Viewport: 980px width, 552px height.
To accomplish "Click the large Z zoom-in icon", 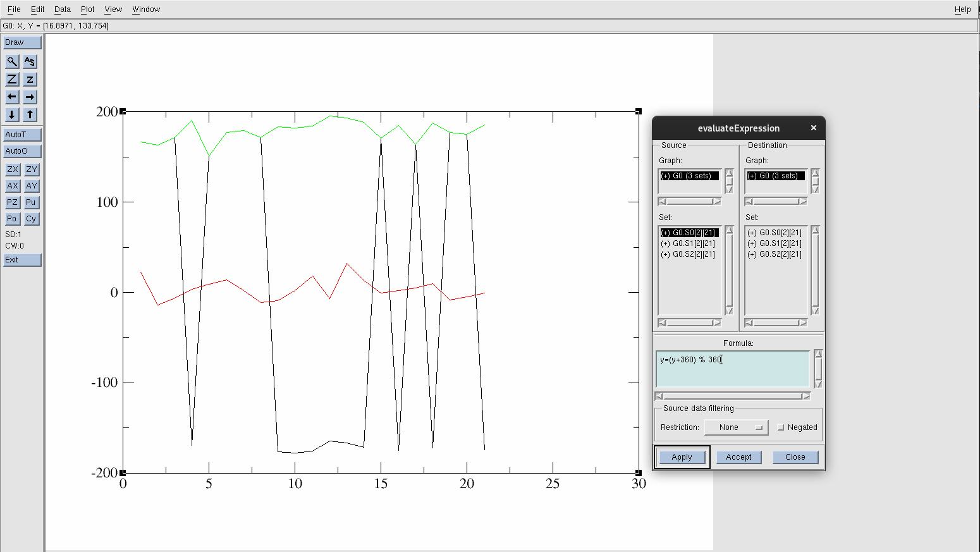I will [12, 79].
